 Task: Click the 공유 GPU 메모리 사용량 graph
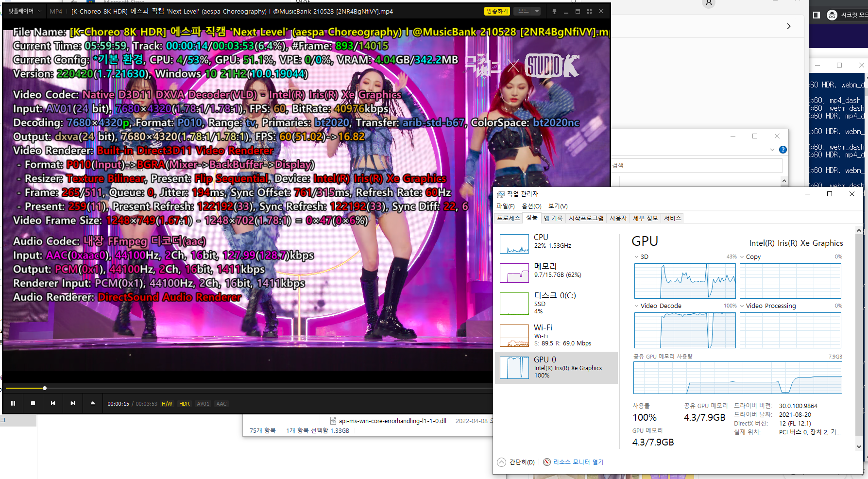click(737, 377)
